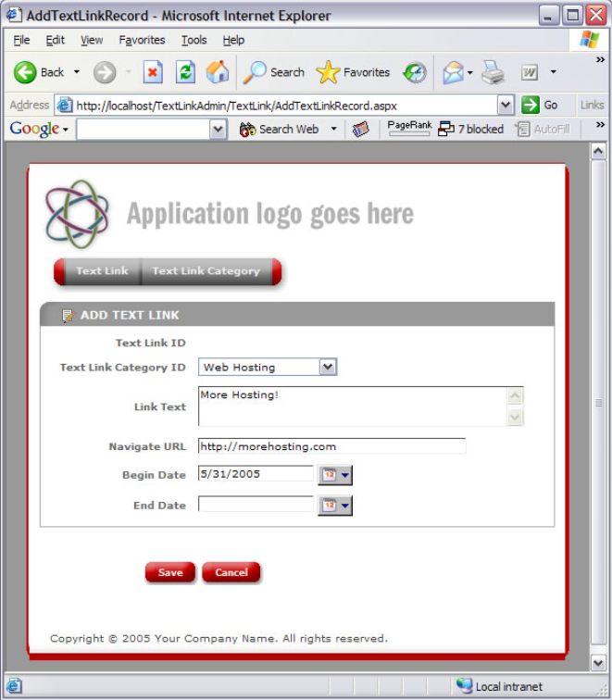612x700 pixels.
Task: Open History clock icon
Action: [415, 72]
